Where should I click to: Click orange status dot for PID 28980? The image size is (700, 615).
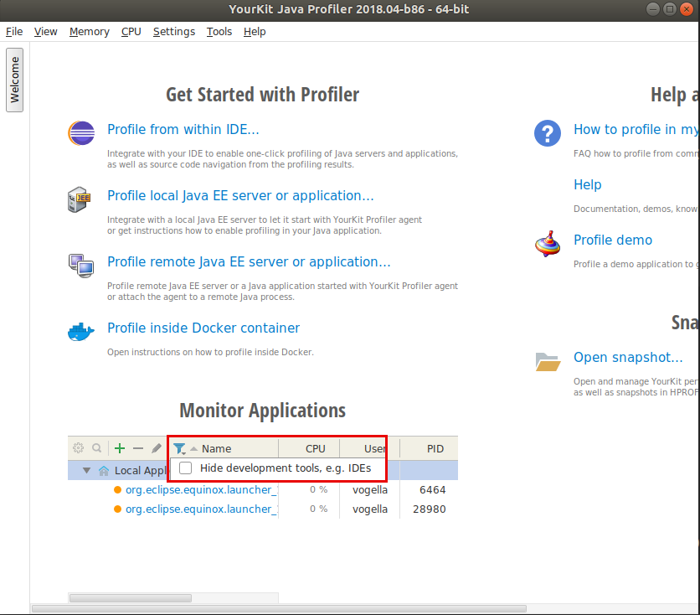117,509
